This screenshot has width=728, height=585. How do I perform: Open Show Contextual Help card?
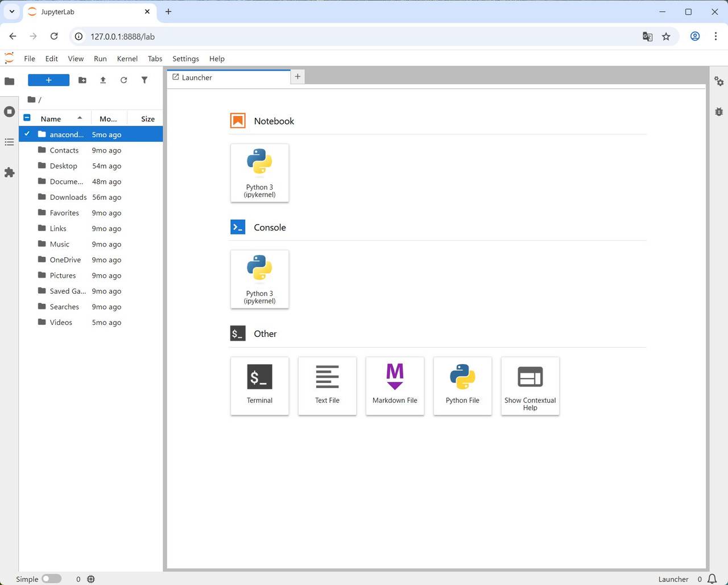pyautogui.click(x=530, y=386)
